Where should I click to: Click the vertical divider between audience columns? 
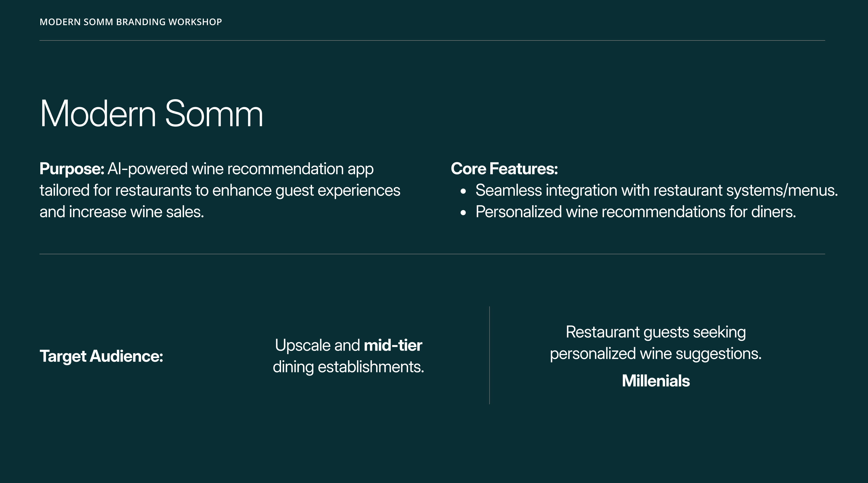pyautogui.click(x=489, y=355)
